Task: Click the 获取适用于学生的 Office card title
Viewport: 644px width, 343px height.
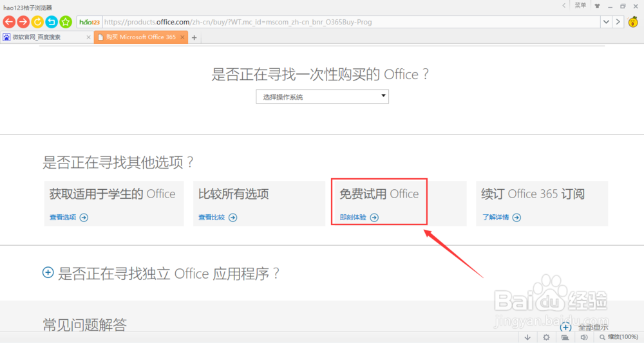Action: point(113,194)
